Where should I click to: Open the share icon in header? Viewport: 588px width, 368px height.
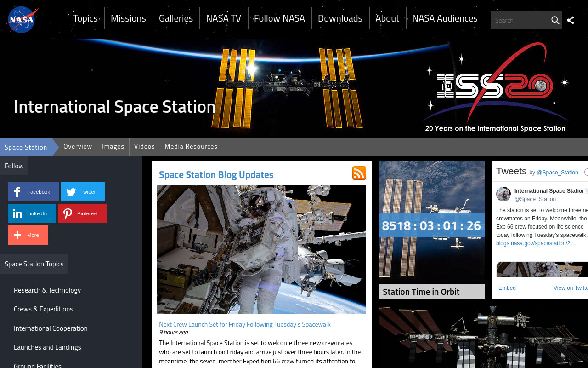571,20
